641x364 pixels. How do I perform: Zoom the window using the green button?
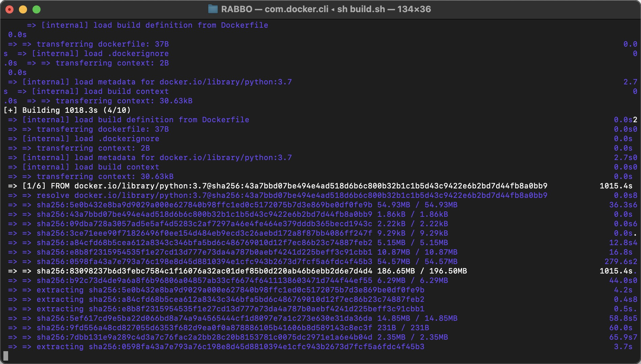pyautogui.click(x=37, y=9)
